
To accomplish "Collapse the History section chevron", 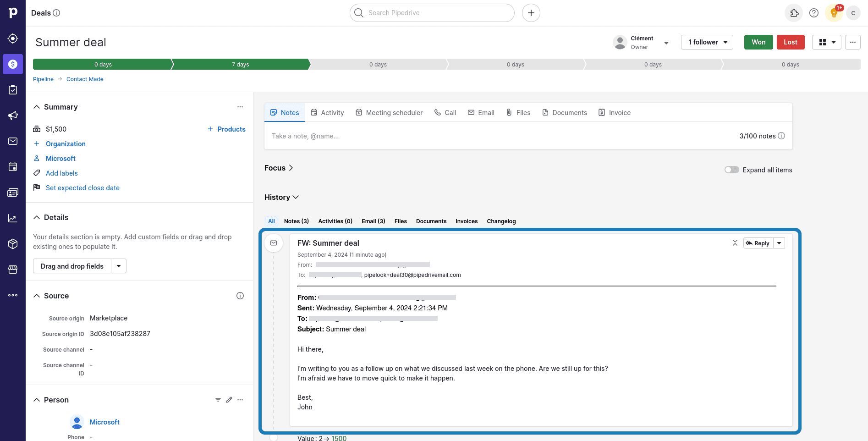I will tap(295, 197).
